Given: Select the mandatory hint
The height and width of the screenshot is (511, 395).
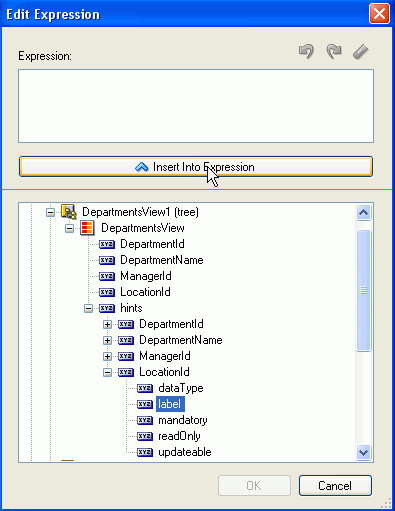Looking at the screenshot, I should (183, 420).
